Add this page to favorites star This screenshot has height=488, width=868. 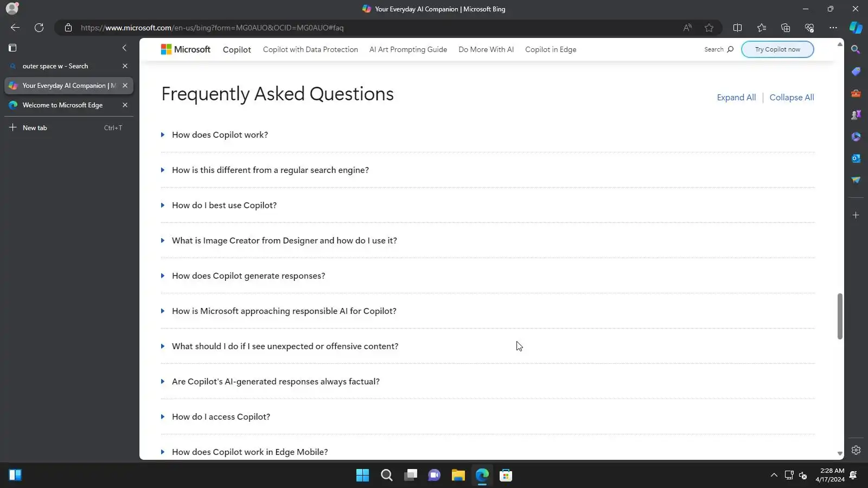click(x=709, y=28)
